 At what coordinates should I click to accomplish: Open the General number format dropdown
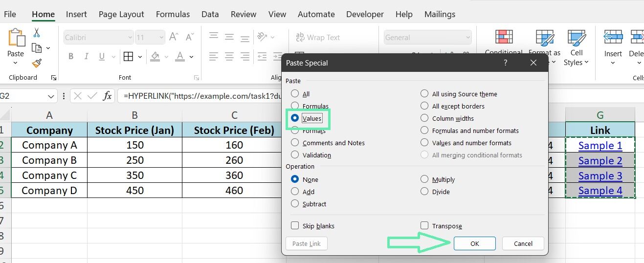[x=467, y=37]
